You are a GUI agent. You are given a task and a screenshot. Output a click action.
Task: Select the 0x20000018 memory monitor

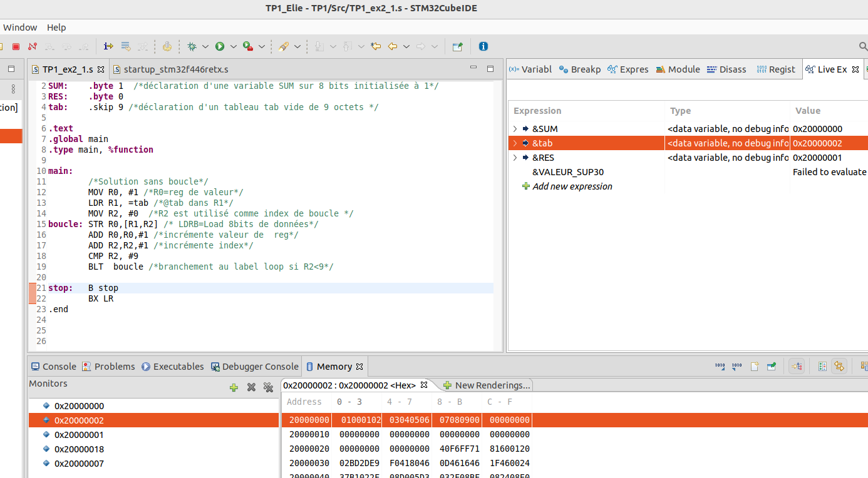pyautogui.click(x=79, y=449)
